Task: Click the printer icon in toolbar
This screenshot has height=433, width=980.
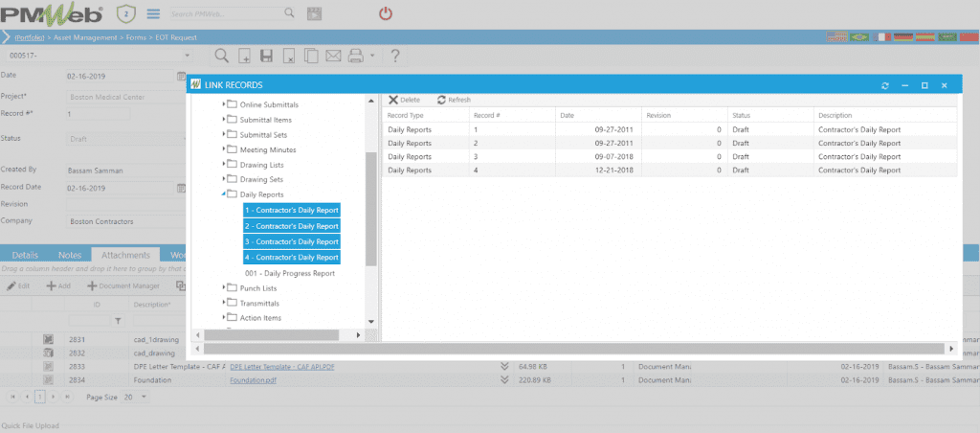Action: [356, 56]
